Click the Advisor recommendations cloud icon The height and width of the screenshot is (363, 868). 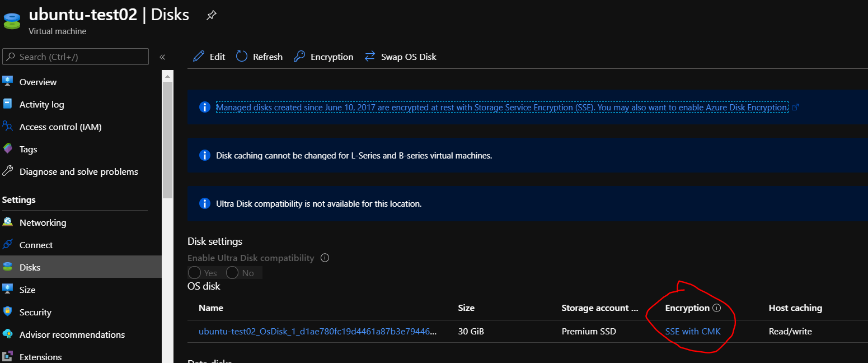[7, 334]
